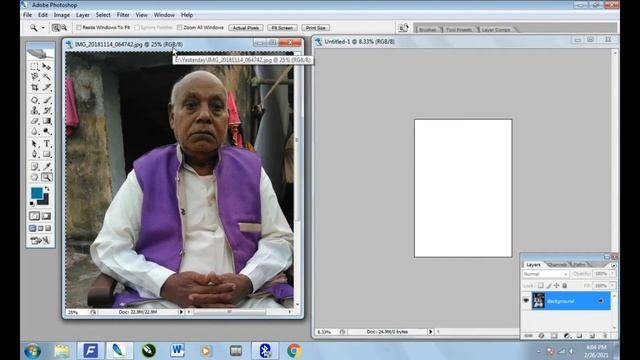Select the Blur tool
This screenshot has width=640, height=360.
click(x=35, y=131)
